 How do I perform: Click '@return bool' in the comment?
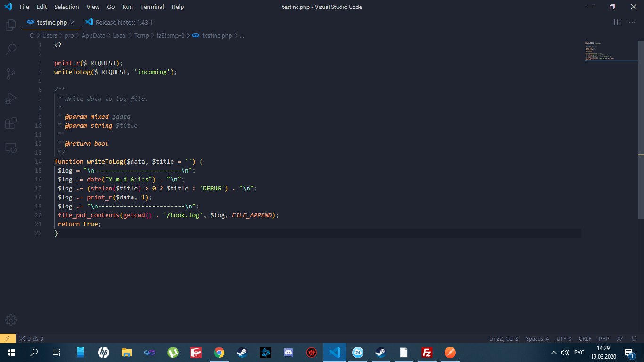86,143
